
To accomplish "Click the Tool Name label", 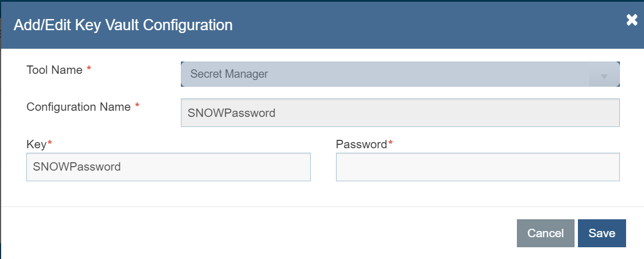I will tap(54, 70).
